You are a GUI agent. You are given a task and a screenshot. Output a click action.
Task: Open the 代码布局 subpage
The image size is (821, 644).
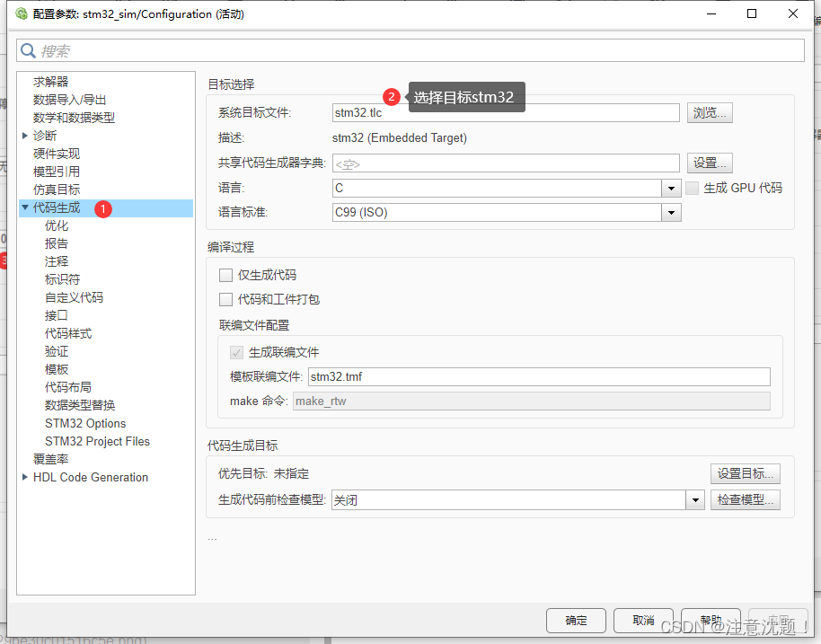point(68,387)
